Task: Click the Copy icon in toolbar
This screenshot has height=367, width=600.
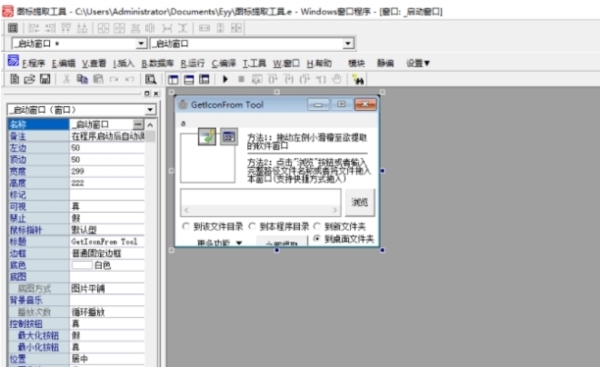Action: pyautogui.click(x=82, y=79)
